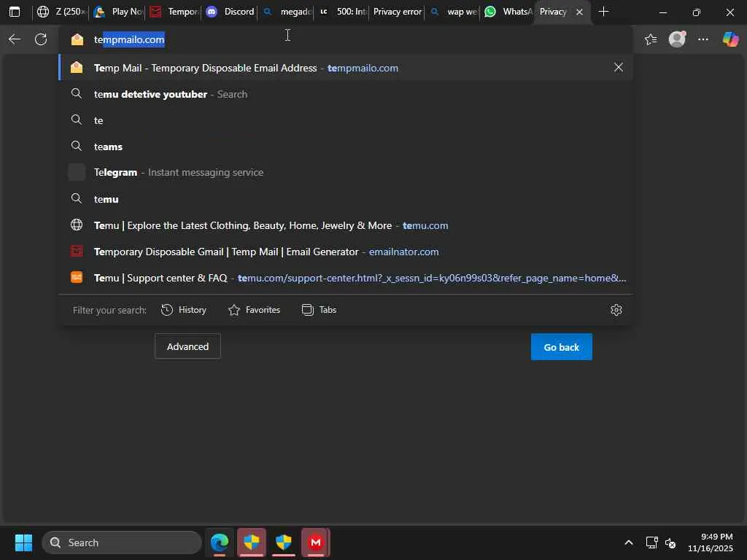This screenshot has width=747, height=560.
Task: Select the Telegram instant messaging suggestion
Action: coord(345,172)
